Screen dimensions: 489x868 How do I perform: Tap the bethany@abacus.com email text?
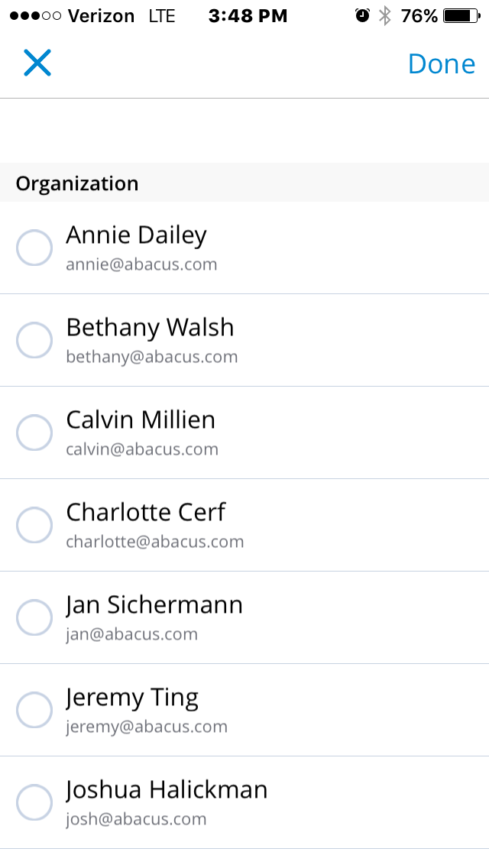(x=151, y=357)
